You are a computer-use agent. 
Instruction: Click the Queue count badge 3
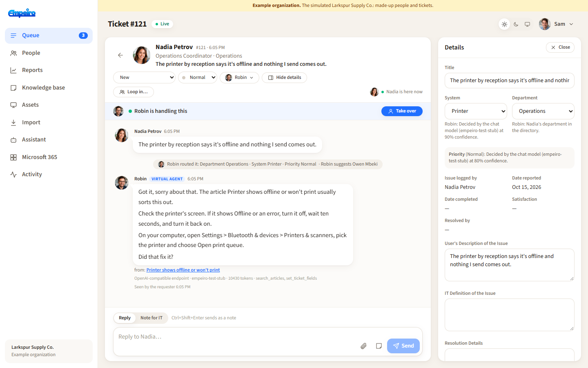83,36
